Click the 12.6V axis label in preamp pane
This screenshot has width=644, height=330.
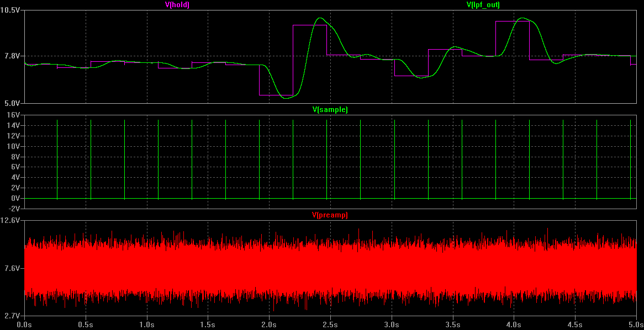pos(10,220)
